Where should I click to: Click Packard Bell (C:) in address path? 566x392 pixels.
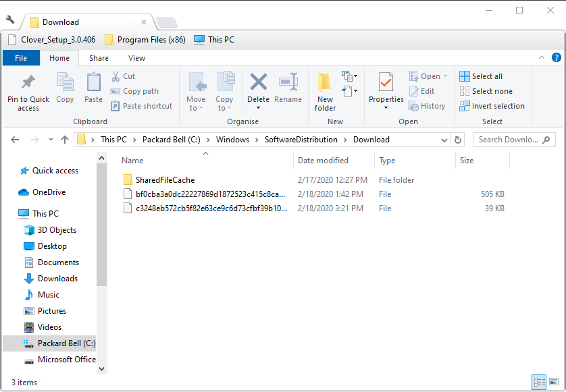172,140
